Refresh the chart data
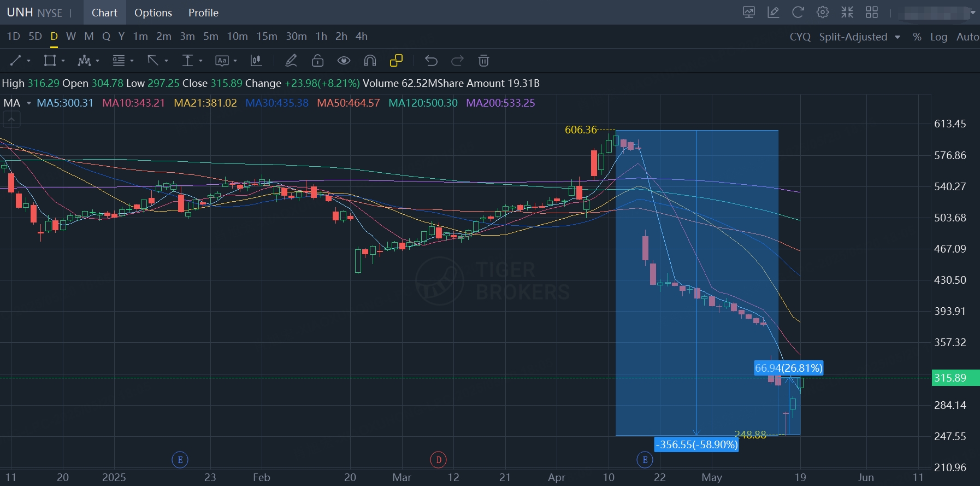The width and height of the screenshot is (980, 486). pos(798,12)
